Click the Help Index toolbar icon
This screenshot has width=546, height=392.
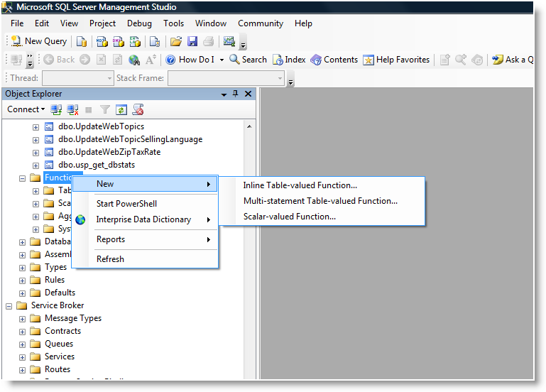(289, 60)
